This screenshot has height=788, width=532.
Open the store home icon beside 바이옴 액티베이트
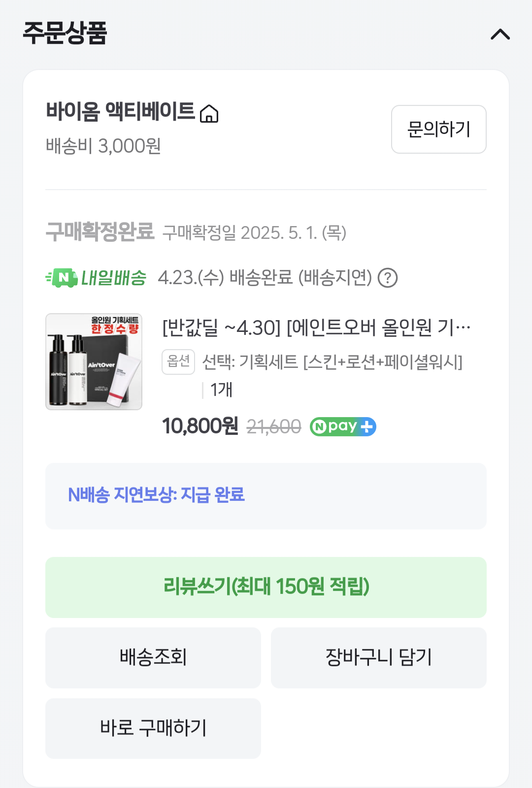click(x=209, y=114)
